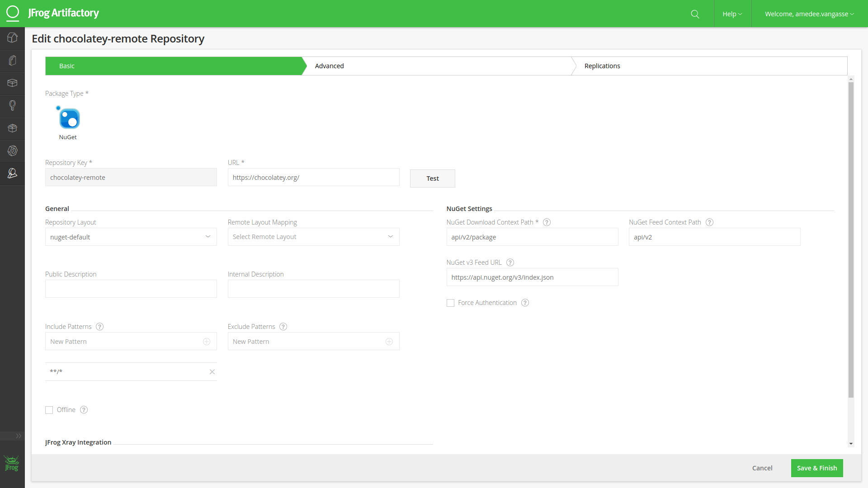The height and width of the screenshot is (488, 868).
Task: Open the Xray spiral icon in sidebar
Action: (x=13, y=151)
